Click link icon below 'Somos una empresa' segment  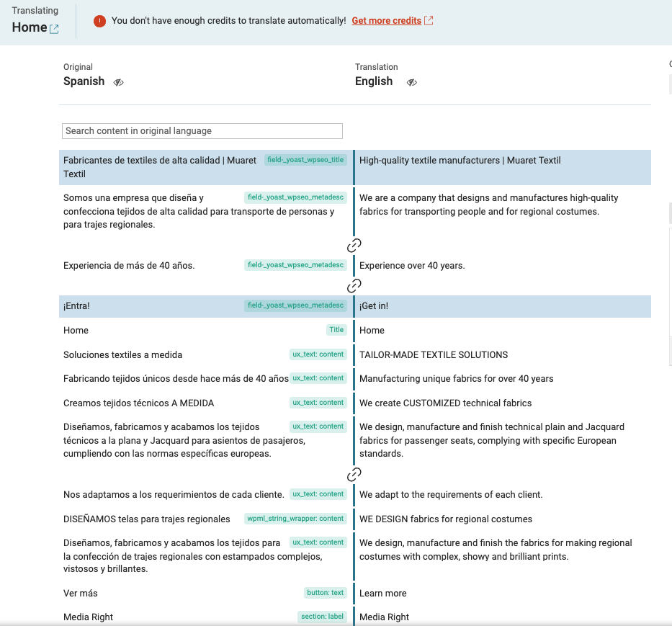pos(354,246)
